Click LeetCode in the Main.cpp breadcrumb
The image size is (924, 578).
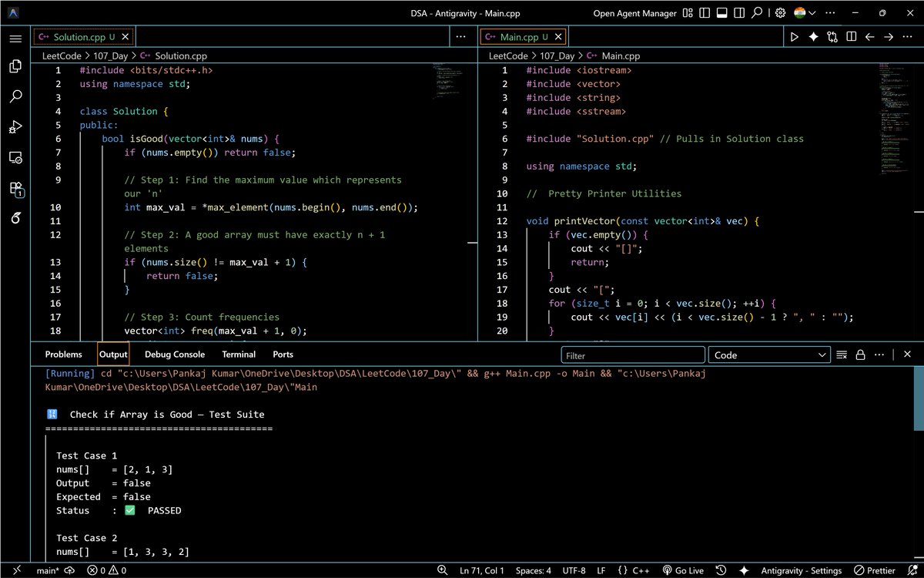pos(508,55)
